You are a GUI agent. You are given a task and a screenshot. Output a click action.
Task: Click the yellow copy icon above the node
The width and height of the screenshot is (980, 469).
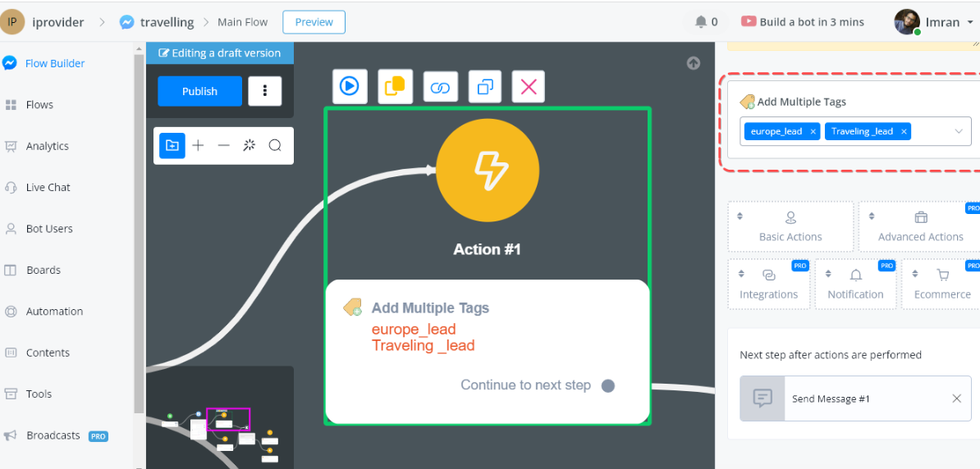point(395,86)
